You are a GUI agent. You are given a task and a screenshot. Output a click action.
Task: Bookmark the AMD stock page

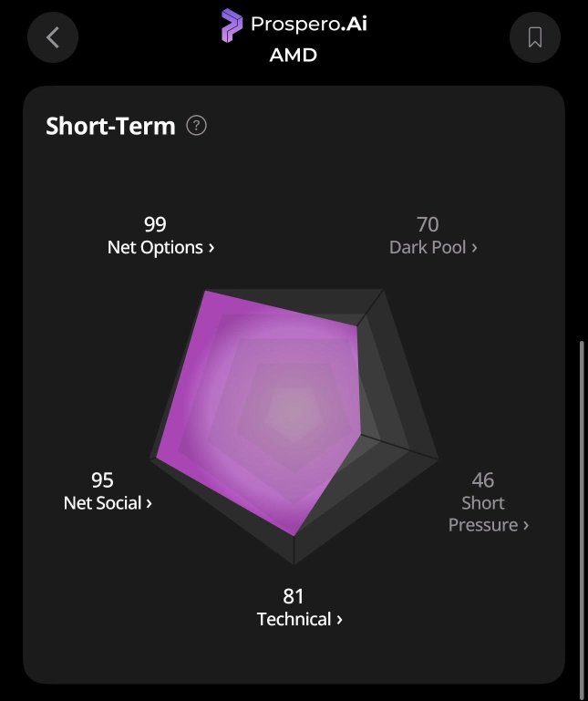tap(535, 37)
